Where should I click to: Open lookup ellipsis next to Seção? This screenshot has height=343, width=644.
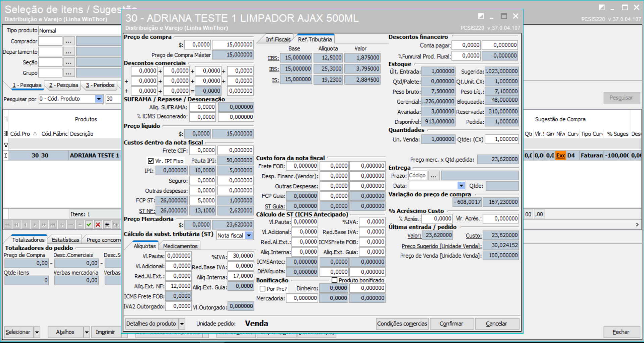tap(69, 62)
